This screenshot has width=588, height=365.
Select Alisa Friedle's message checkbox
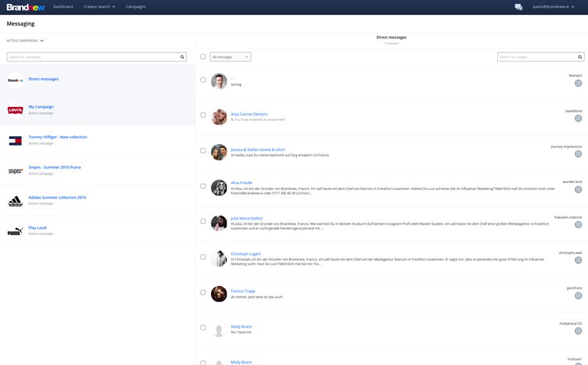203,186
